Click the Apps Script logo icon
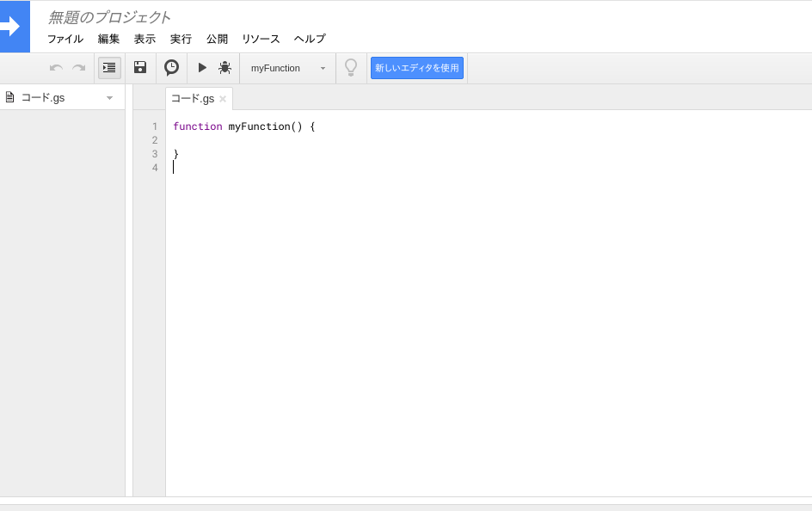The height and width of the screenshot is (511, 812). click(15, 26)
